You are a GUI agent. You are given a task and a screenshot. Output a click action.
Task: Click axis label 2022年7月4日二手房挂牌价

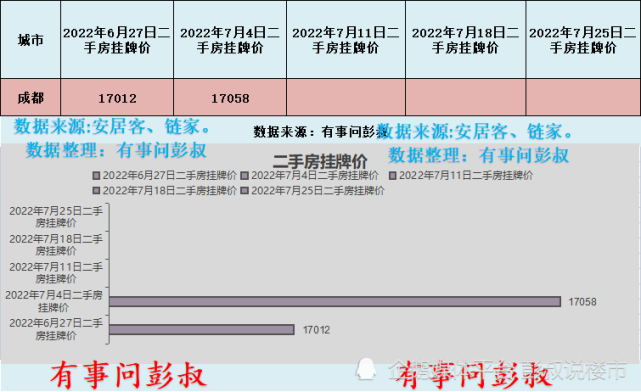pyautogui.click(x=54, y=301)
